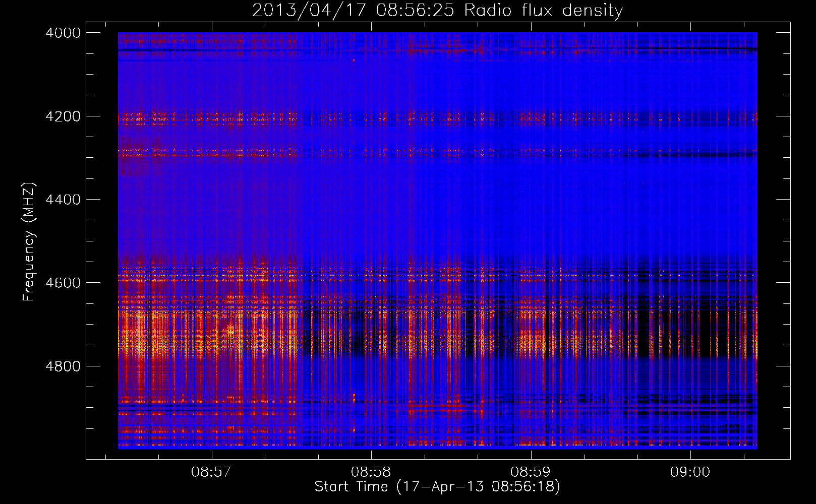Click the '08:58' time axis label

coord(371,472)
